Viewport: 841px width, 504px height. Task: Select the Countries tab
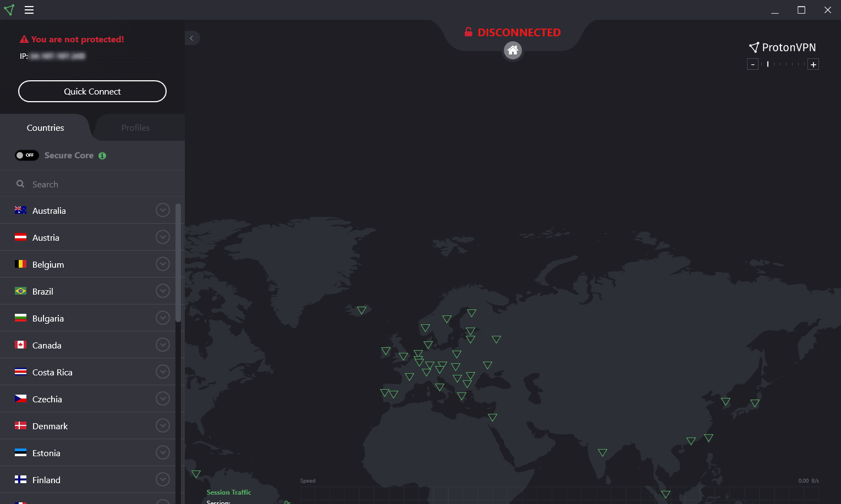click(46, 128)
